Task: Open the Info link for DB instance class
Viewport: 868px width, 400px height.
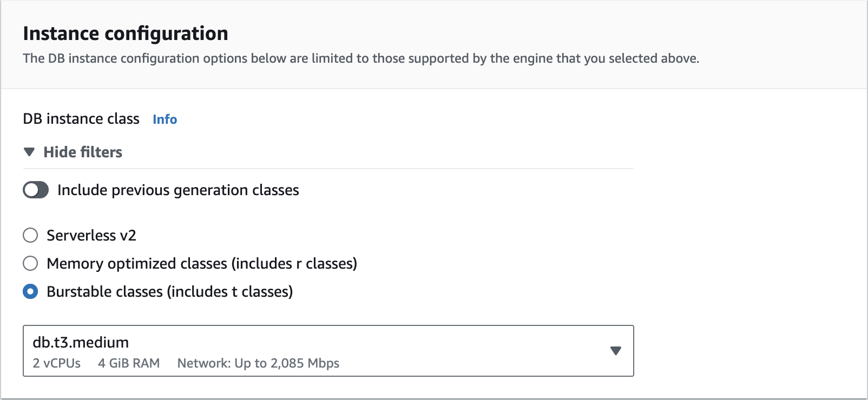Action: coord(165,119)
